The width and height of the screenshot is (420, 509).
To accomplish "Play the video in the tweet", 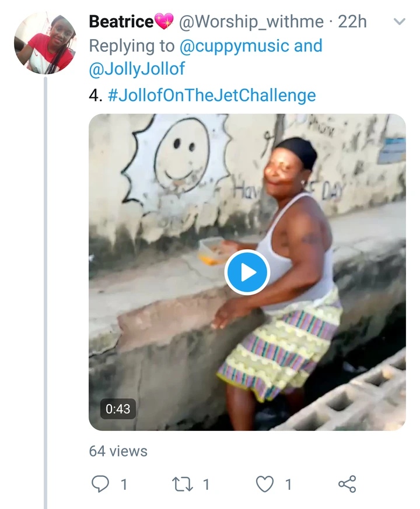I will coord(247,272).
